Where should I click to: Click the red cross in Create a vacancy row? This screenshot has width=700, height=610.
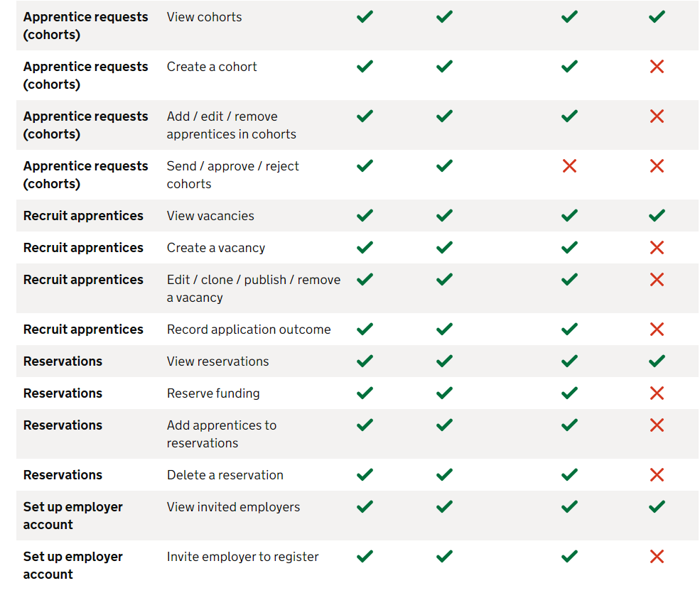(x=657, y=248)
